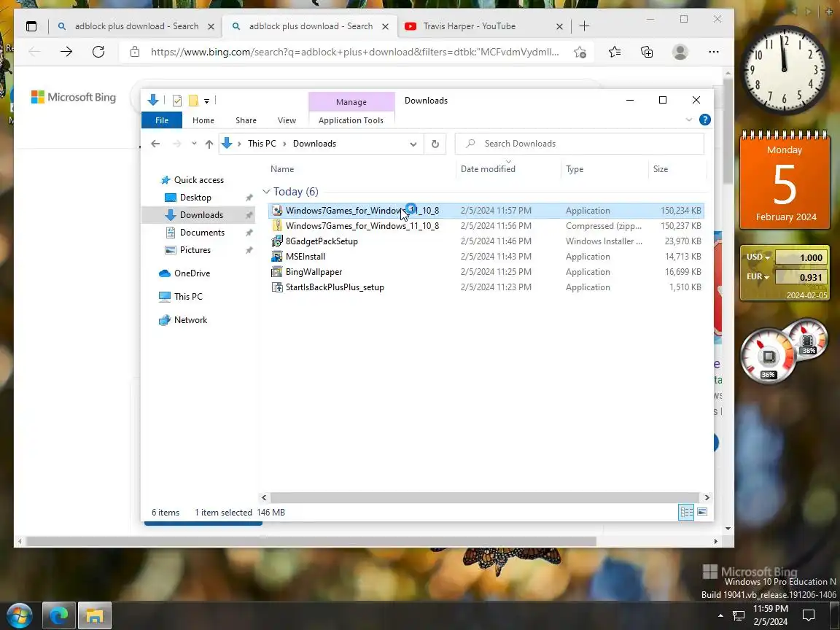The height and width of the screenshot is (630, 840).
Task: Reload the Bing page in Edge
Action: (x=98, y=52)
